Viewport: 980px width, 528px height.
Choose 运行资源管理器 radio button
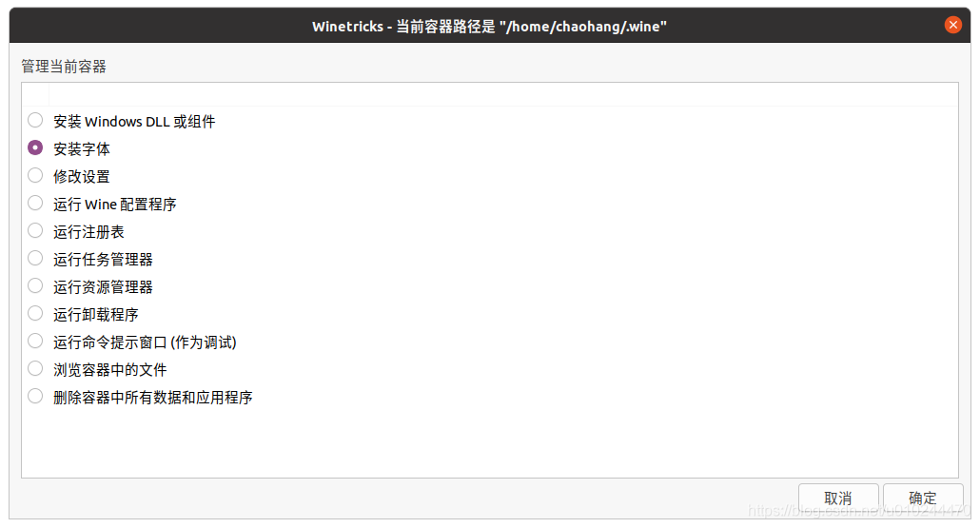pos(35,285)
